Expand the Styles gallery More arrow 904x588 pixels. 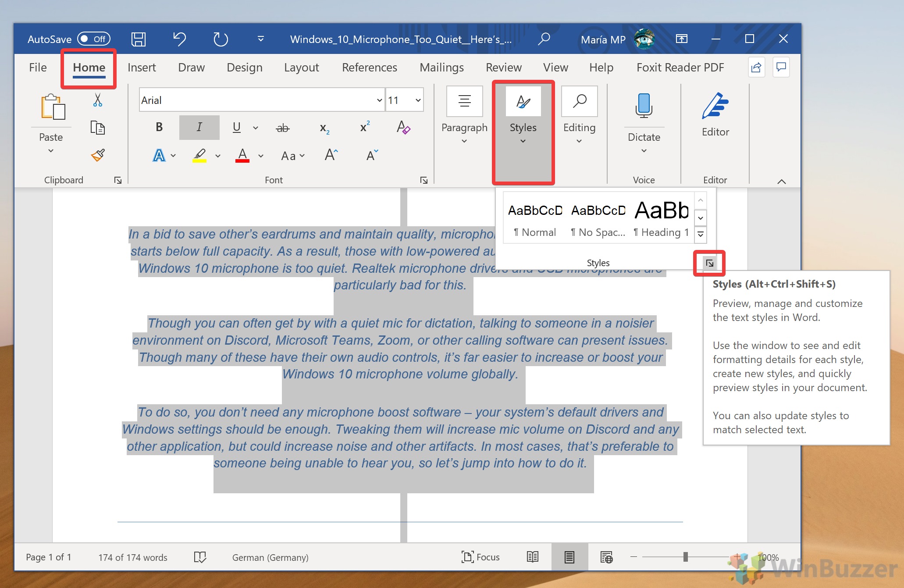point(701,235)
